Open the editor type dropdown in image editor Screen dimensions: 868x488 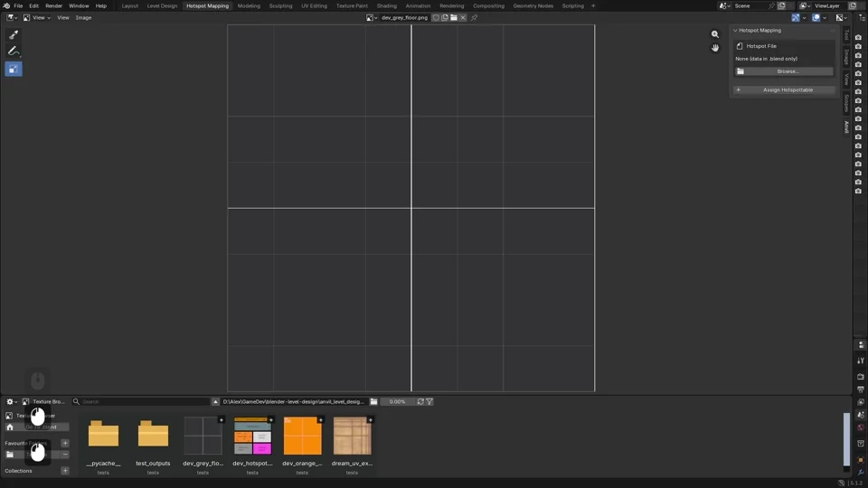pyautogui.click(x=11, y=18)
